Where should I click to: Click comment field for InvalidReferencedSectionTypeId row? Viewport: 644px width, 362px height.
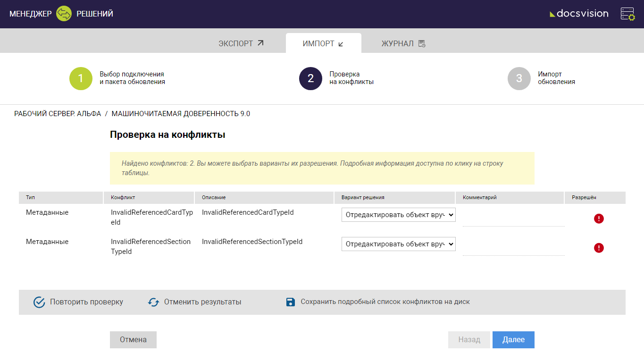514,246
